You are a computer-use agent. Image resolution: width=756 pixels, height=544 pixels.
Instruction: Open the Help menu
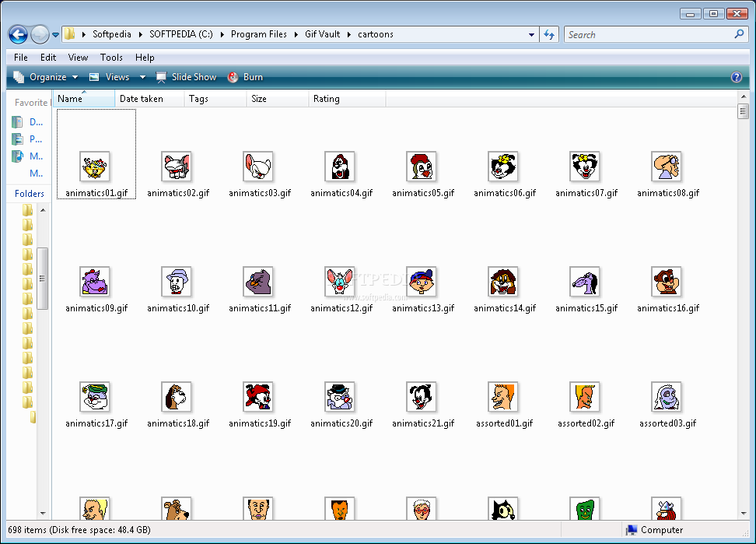(145, 58)
